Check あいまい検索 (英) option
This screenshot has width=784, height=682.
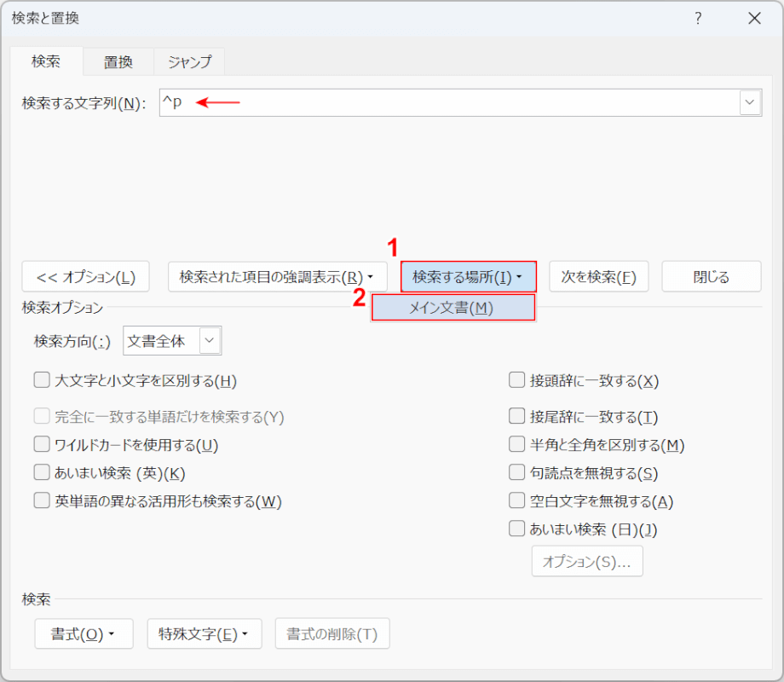43,473
